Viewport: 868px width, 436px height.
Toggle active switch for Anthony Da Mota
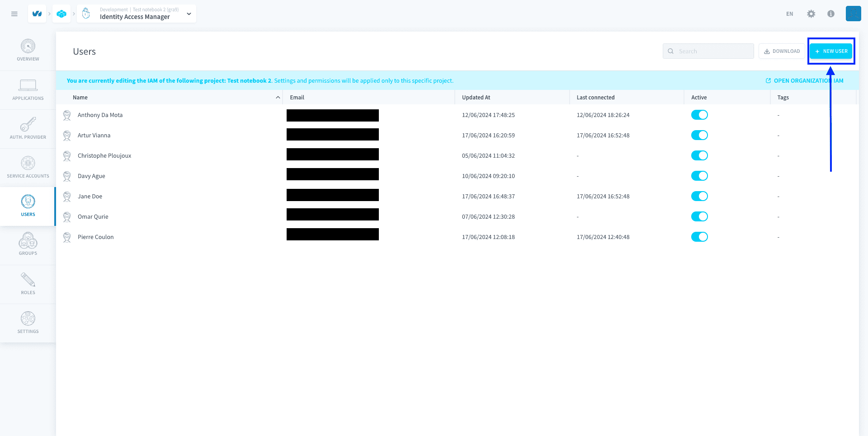click(x=699, y=115)
